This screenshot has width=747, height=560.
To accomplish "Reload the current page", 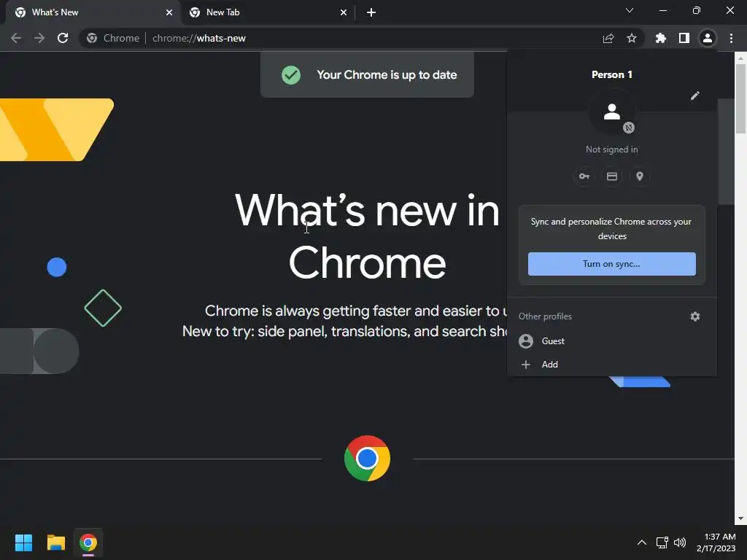I will [x=63, y=38].
